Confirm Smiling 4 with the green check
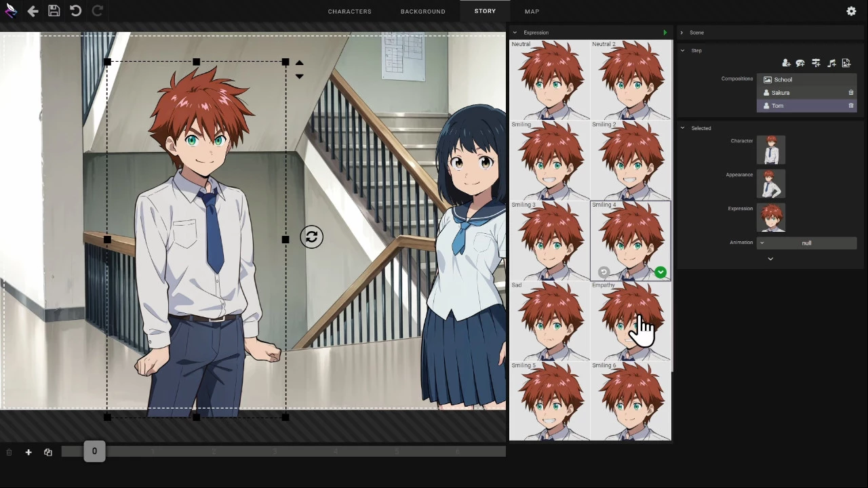868x488 pixels. [660, 272]
